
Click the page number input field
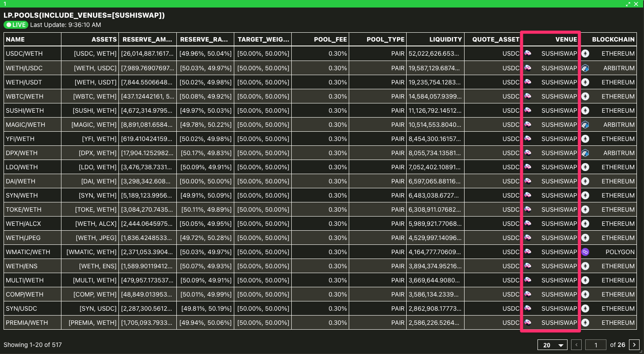(596, 345)
